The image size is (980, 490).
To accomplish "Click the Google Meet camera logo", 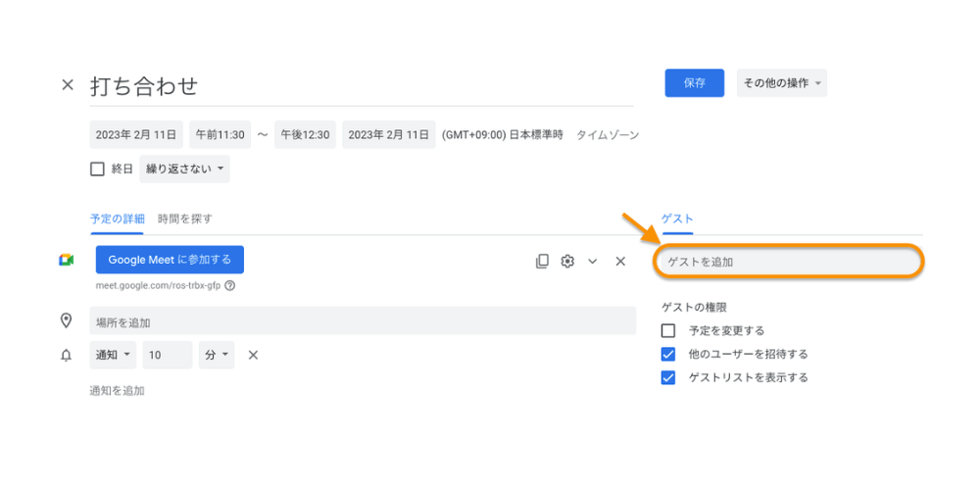I will 67,260.
